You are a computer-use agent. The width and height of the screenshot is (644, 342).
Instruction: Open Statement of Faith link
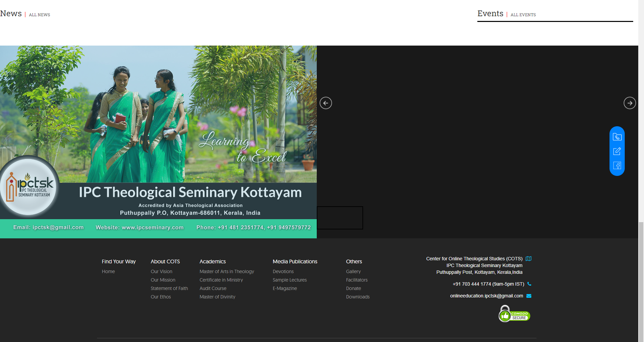(x=169, y=288)
